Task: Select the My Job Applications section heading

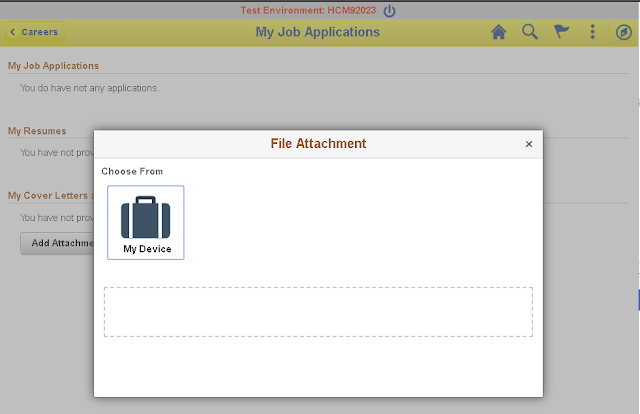Action: 53,66
